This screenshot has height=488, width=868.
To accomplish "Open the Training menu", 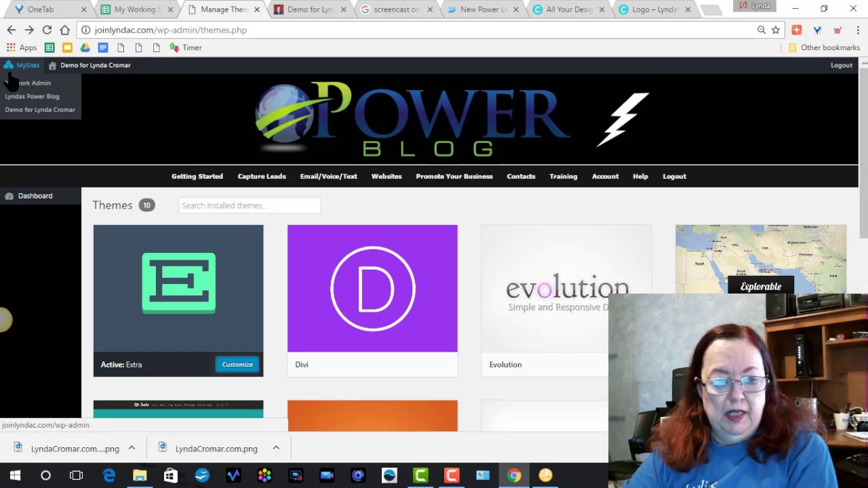I will pyautogui.click(x=564, y=176).
